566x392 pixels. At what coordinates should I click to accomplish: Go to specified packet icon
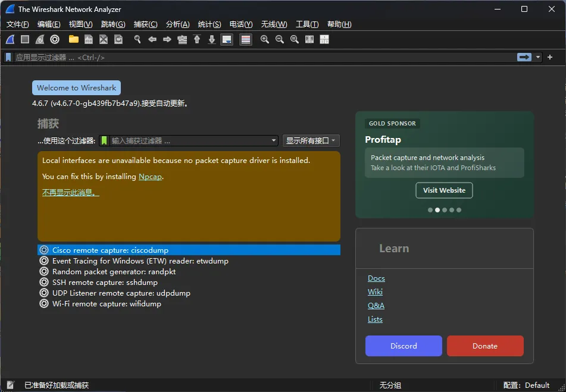click(182, 39)
